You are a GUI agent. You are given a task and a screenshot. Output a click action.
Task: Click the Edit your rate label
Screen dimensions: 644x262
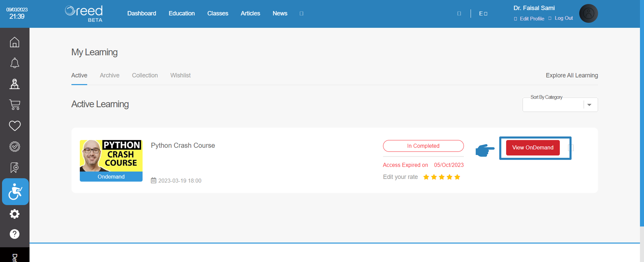(400, 177)
